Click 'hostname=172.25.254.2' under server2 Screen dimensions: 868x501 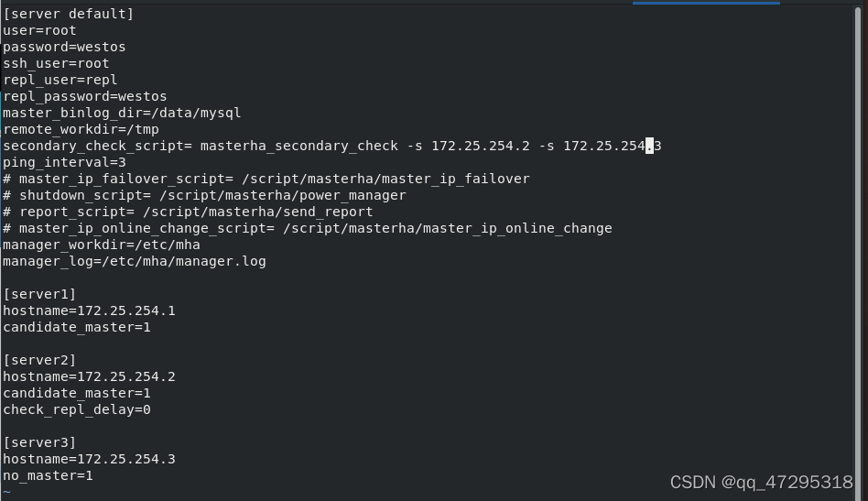point(89,377)
